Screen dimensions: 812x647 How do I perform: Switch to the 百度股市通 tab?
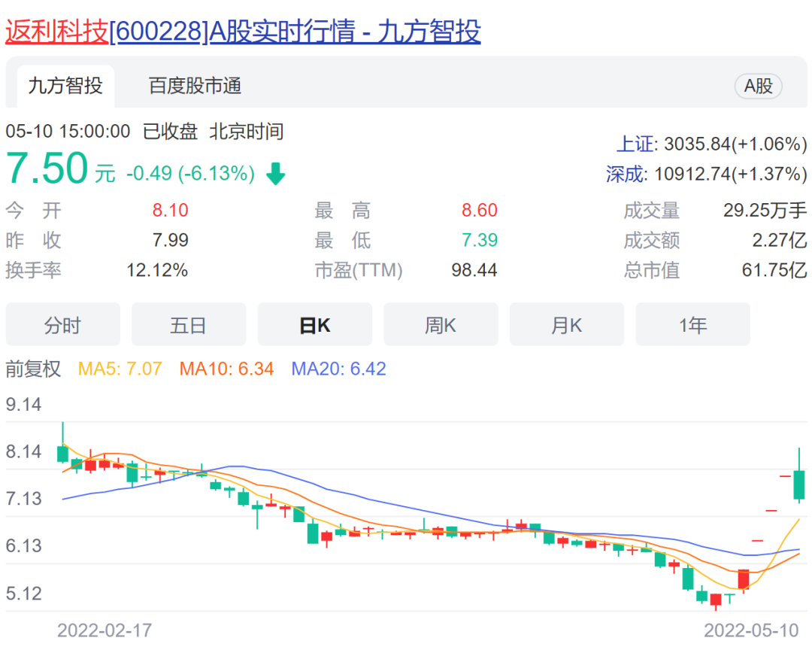point(195,87)
